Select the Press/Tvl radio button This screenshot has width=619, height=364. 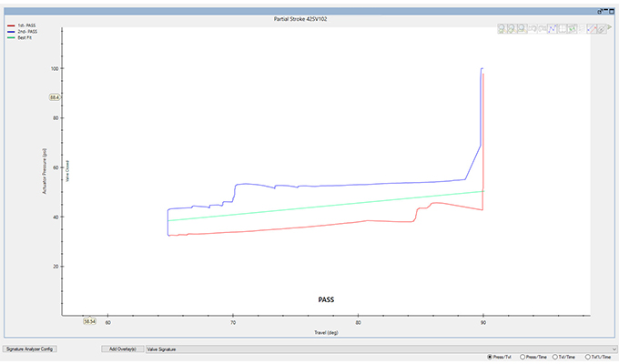click(x=492, y=357)
